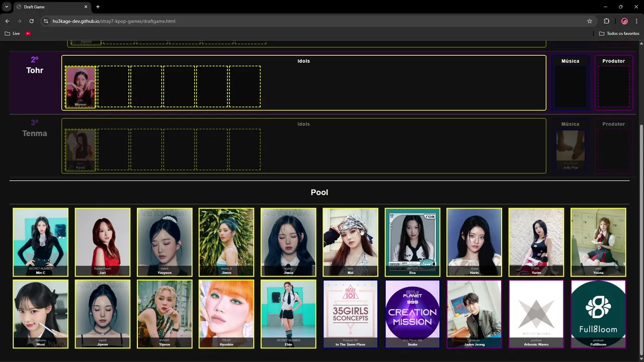Open tab search dropdown arrow
644x362 pixels.
click(7, 7)
